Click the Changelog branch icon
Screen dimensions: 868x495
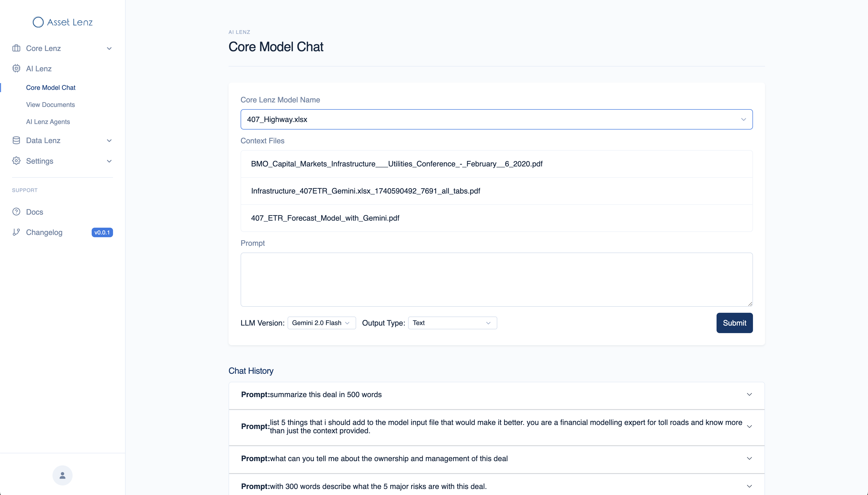tap(16, 232)
